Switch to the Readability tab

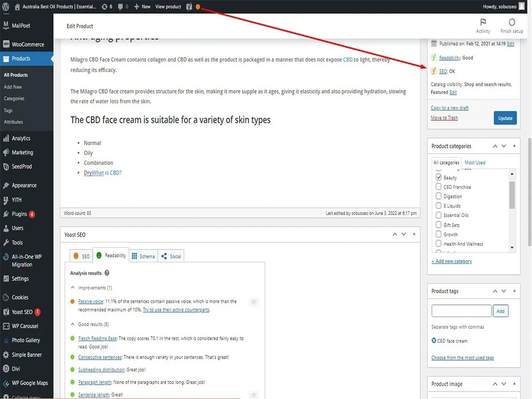click(111, 255)
